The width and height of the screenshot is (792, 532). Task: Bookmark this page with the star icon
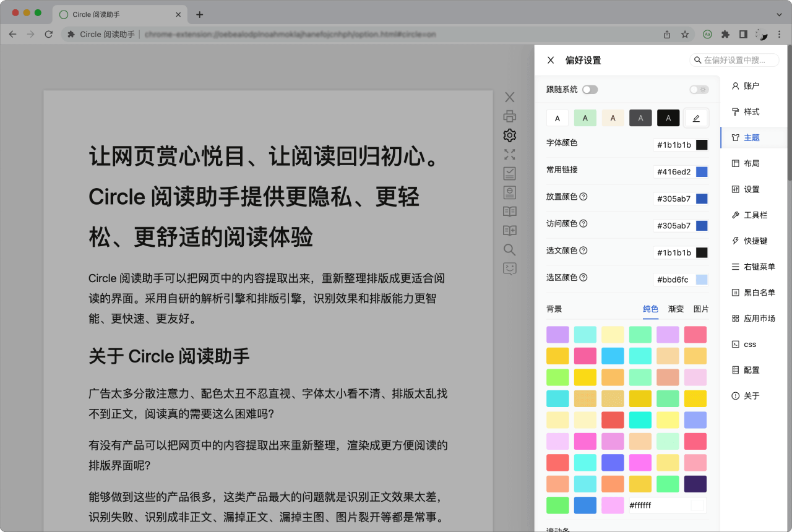685,35
